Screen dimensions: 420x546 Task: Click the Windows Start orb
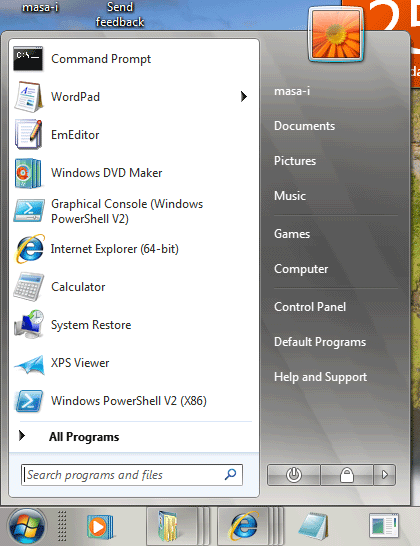coord(27,526)
